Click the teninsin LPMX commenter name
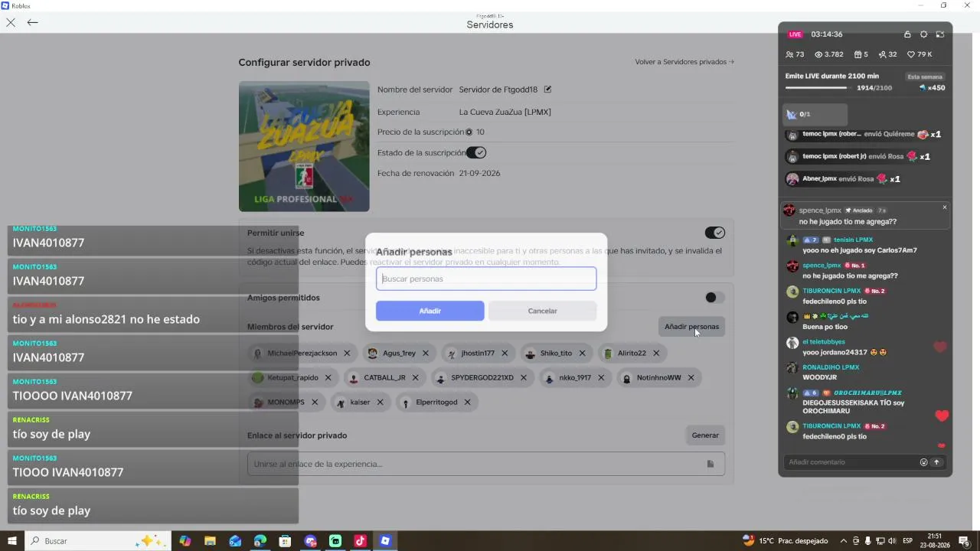 click(x=853, y=240)
